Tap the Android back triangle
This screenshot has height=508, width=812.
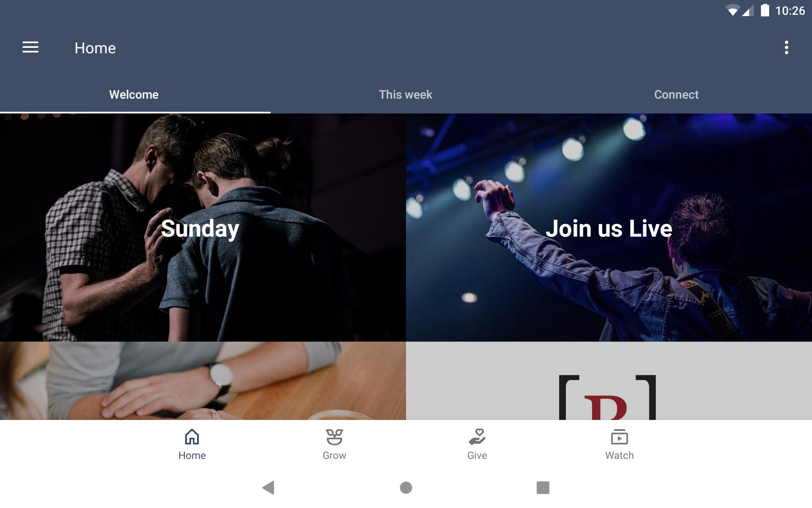tap(269, 488)
